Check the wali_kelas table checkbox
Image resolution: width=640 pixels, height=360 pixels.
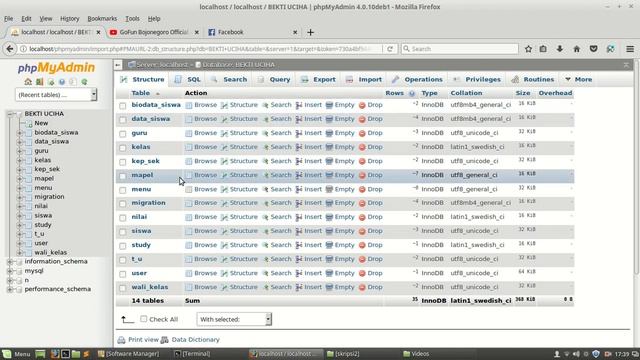pos(122,288)
